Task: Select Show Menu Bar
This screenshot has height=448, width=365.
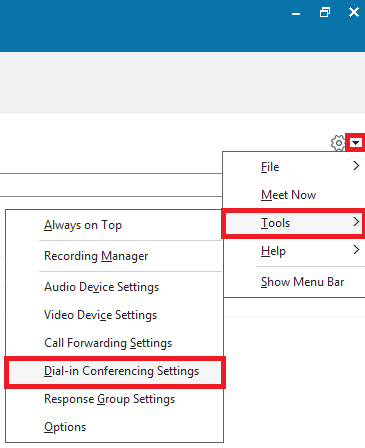Action: coord(294,282)
